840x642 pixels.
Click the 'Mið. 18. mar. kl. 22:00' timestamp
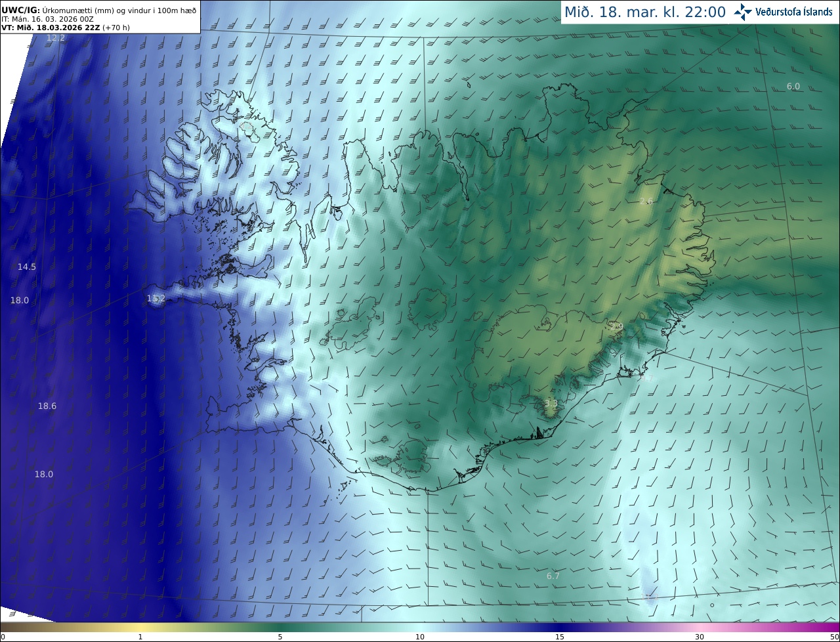(x=645, y=12)
